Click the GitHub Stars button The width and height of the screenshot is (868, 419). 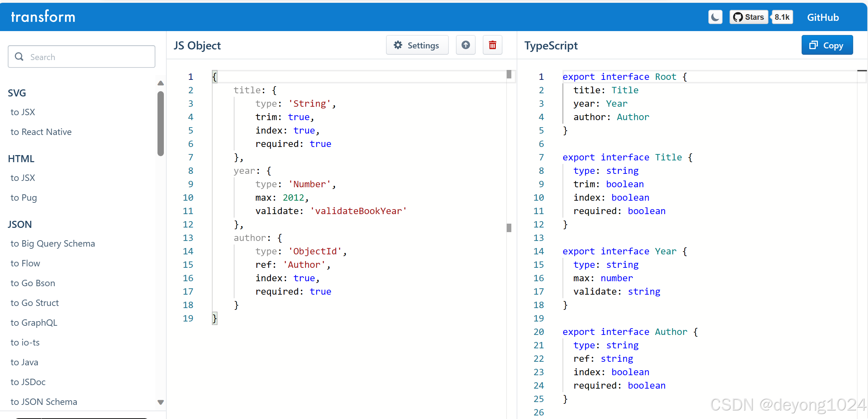749,17
